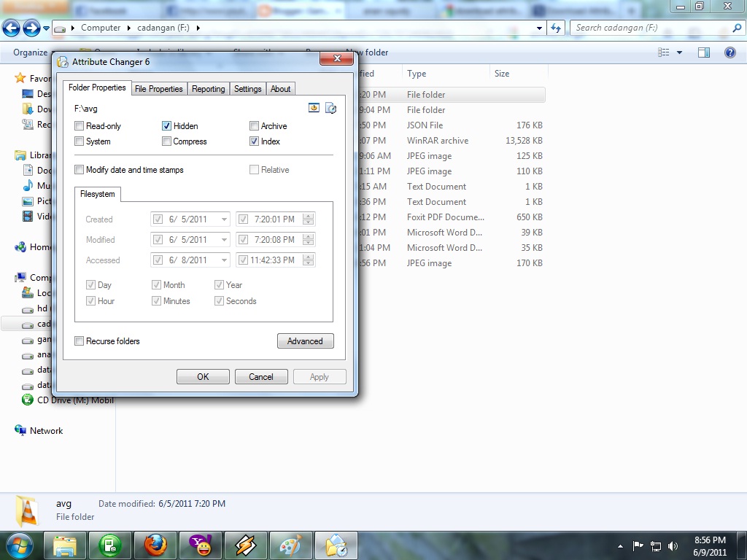Enable the System attribute checkbox
The width and height of the screenshot is (747, 560).
(x=79, y=141)
